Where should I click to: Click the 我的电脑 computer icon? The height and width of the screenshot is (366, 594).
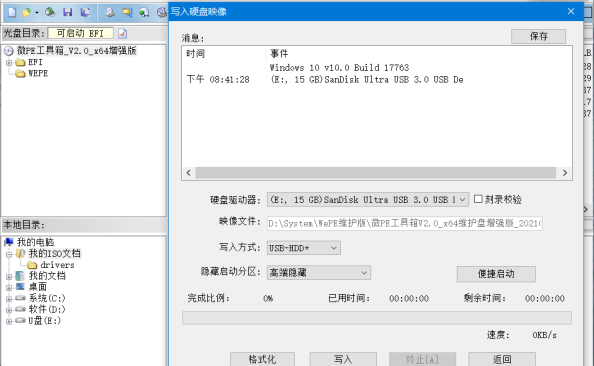(9, 242)
